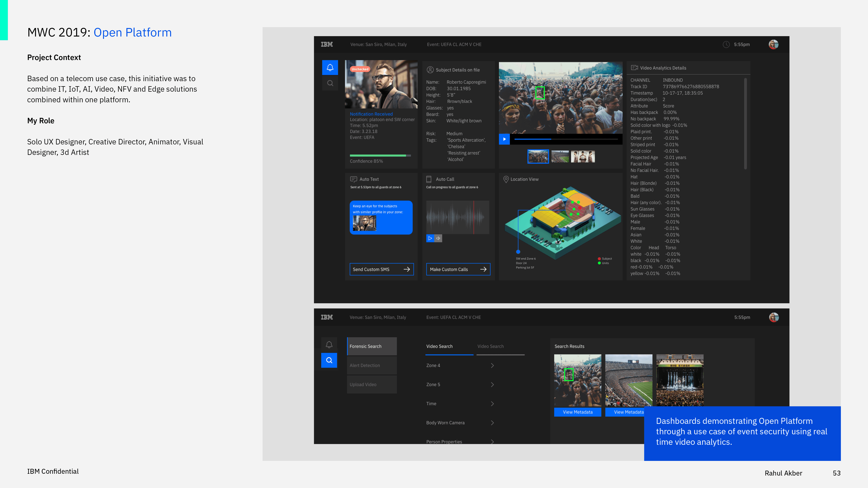
Task: Click the blue search icon in lower dashboard
Action: [x=329, y=360]
